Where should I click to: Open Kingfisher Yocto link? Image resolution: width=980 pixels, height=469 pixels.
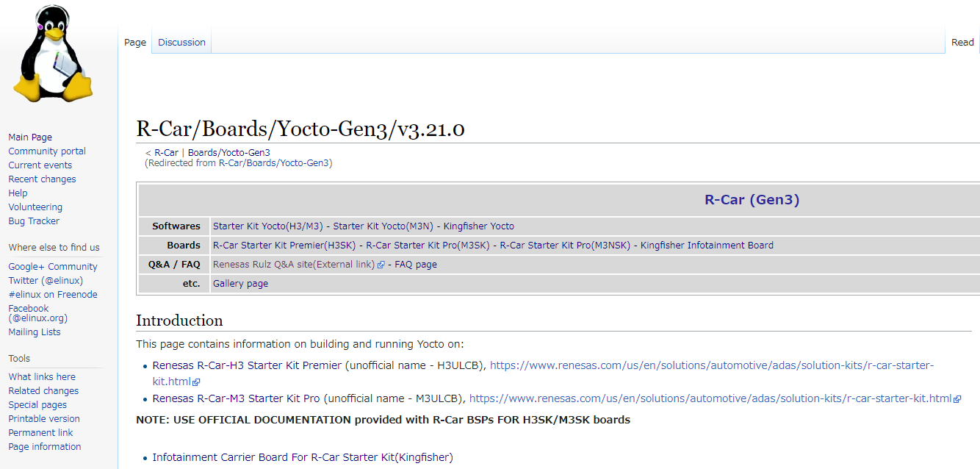pyautogui.click(x=478, y=226)
